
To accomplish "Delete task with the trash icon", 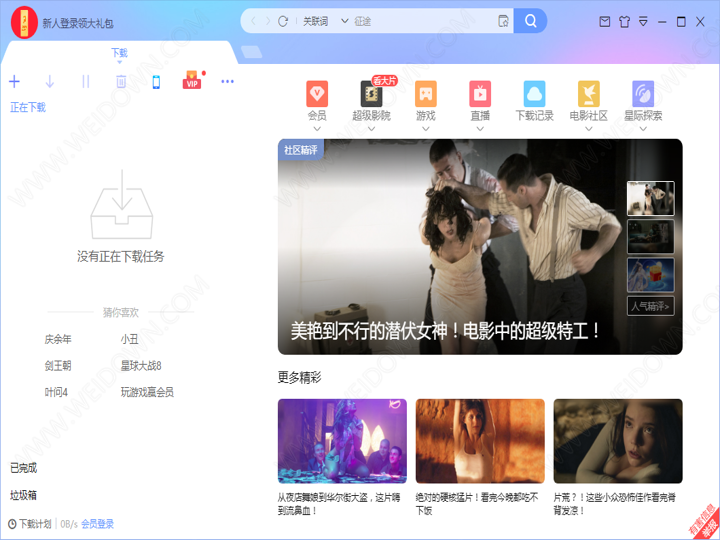I will pyautogui.click(x=121, y=82).
